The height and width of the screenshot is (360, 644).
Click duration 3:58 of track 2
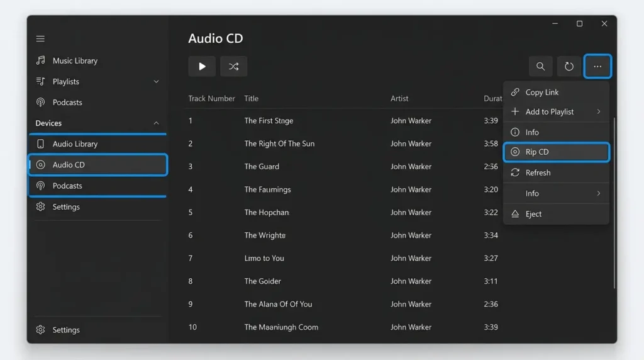coord(491,143)
